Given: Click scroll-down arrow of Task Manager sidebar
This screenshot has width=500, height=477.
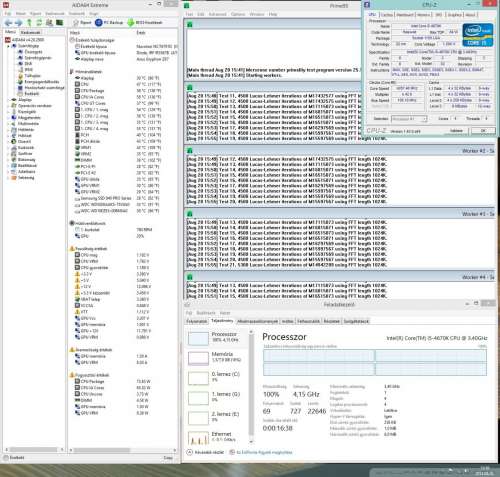Looking at the screenshot, I should (x=251, y=442).
